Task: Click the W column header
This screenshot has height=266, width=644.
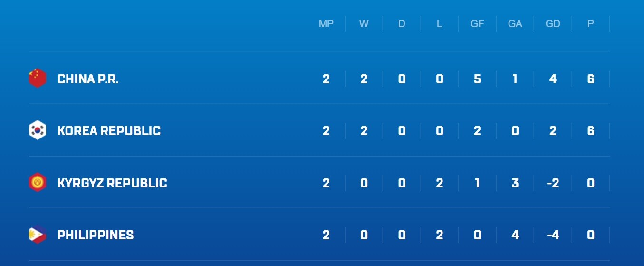Action: pyautogui.click(x=364, y=24)
